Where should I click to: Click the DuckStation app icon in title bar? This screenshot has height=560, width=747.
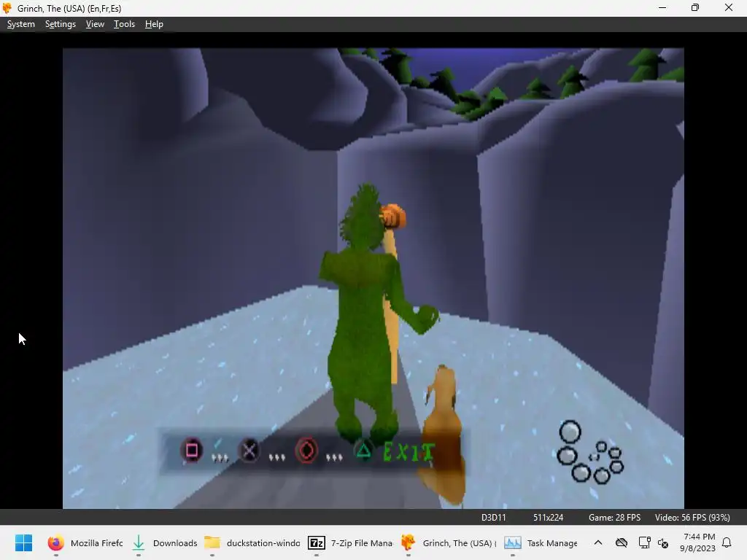[x=7, y=8]
